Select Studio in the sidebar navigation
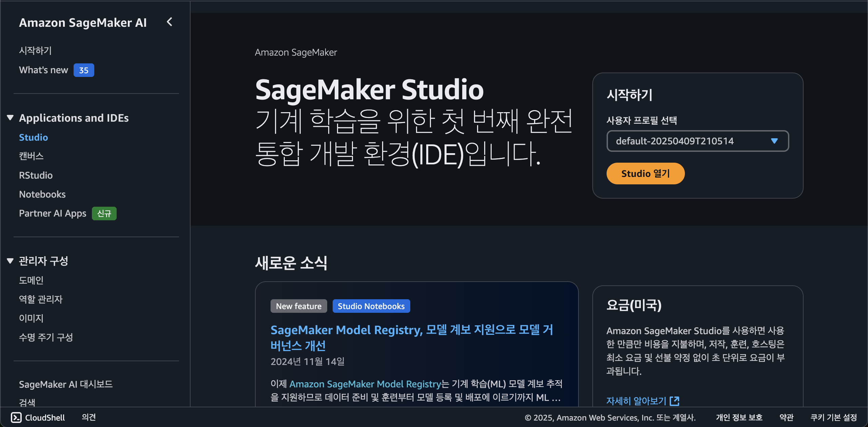 34,137
